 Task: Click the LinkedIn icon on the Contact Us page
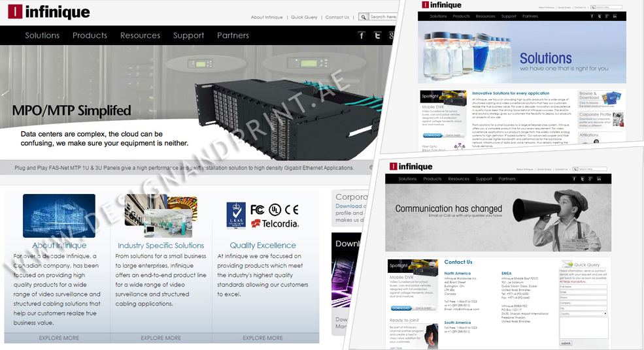pos(600,178)
